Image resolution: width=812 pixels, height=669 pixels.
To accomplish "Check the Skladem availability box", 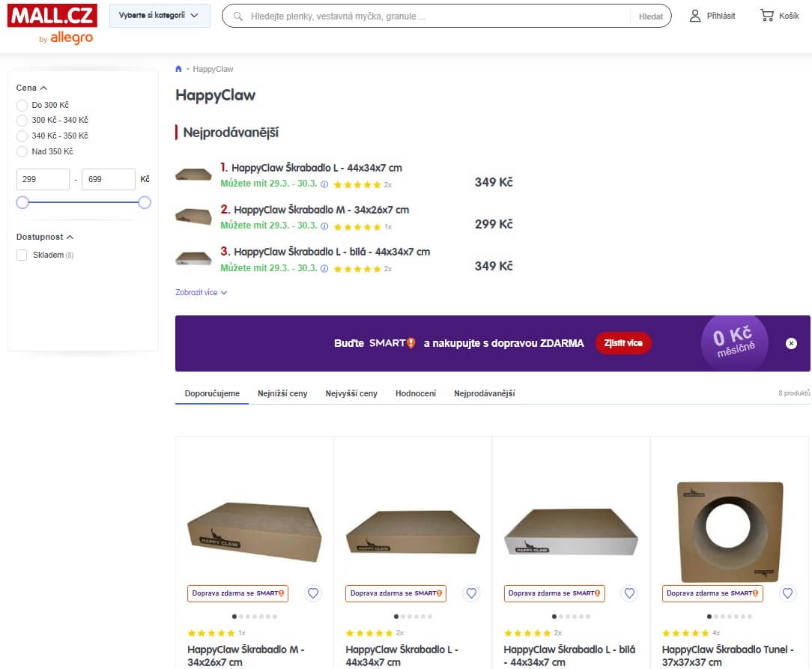I will pyautogui.click(x=22, y=255).
